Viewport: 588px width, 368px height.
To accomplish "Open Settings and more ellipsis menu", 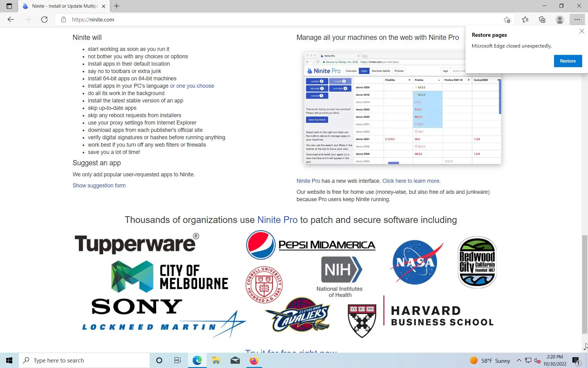I will click(577, 20).
